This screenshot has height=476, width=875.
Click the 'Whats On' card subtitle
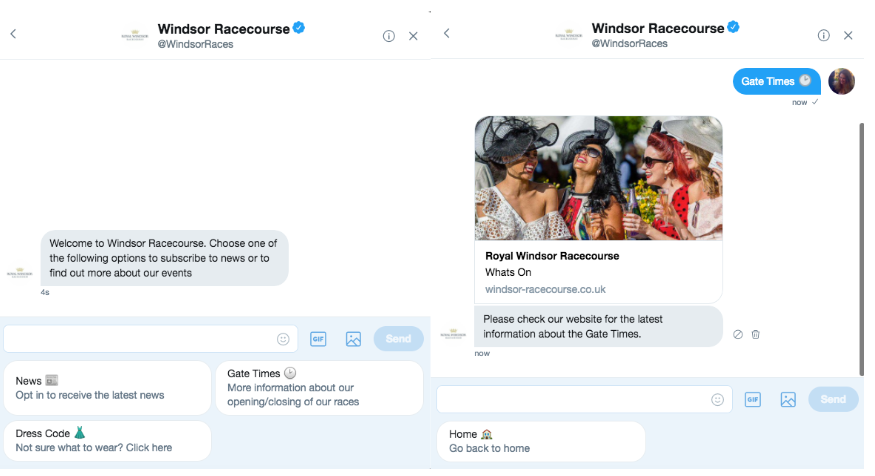coord(508,273)
